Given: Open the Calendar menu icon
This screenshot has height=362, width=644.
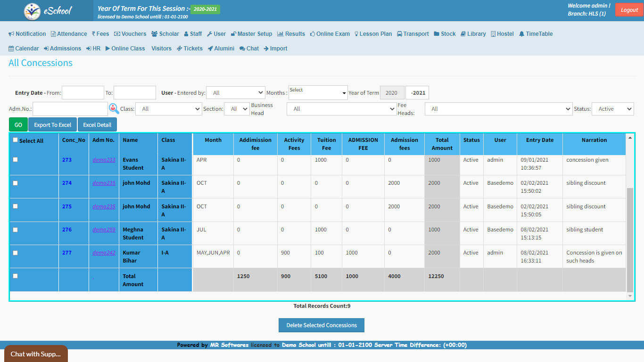Looking at the screenshot, I should point(24,49).
